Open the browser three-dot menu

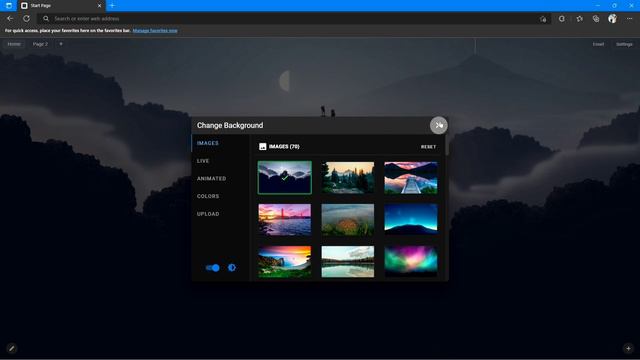point(630,18)
